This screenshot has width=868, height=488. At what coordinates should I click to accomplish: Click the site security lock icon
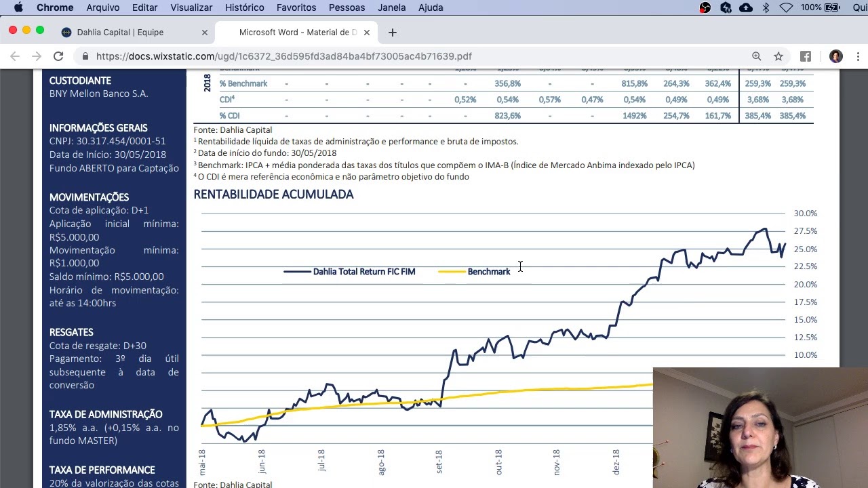tap(85, 56)
